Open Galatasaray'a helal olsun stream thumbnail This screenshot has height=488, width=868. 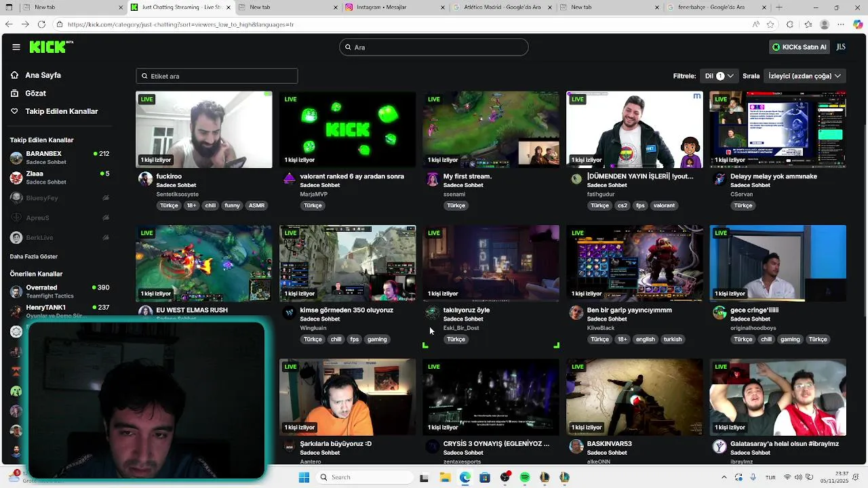tap(778, 396)
